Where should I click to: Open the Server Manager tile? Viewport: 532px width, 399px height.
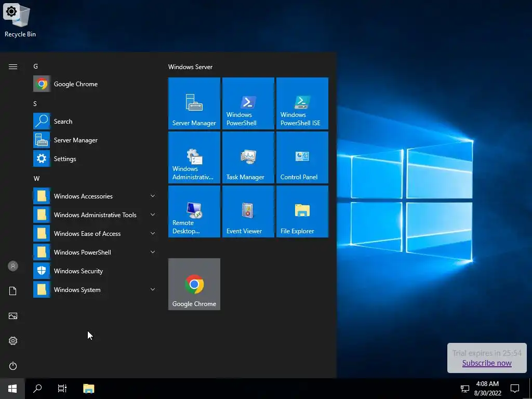194,103
